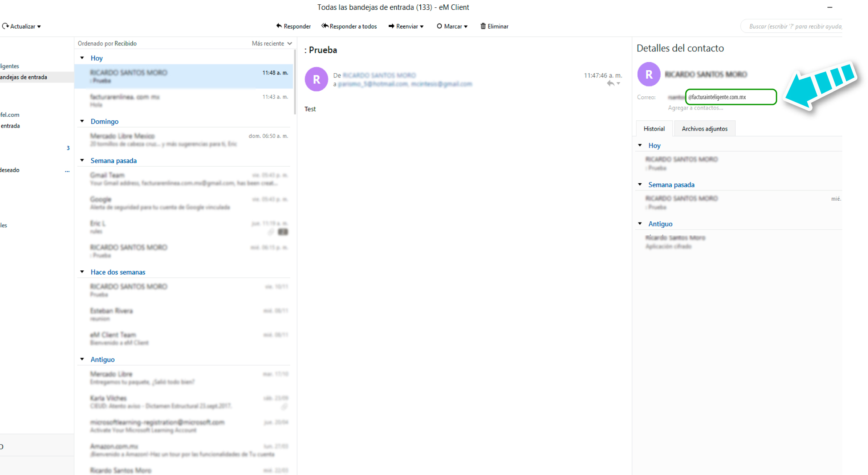
Task: Click the contact avatar in Detalles del contacto
Action: (x=649, y=74)
